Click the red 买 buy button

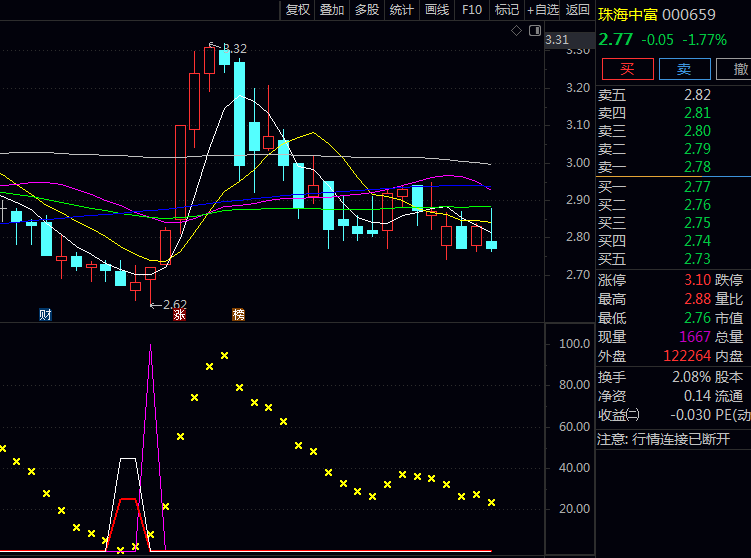tap(627, 69)
